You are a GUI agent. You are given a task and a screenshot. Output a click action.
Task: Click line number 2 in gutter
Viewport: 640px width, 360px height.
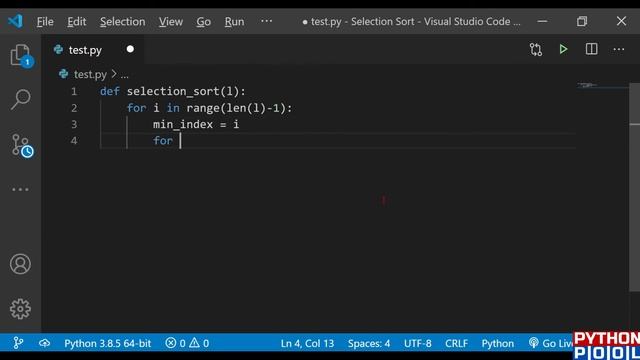[x=74, y=108]
